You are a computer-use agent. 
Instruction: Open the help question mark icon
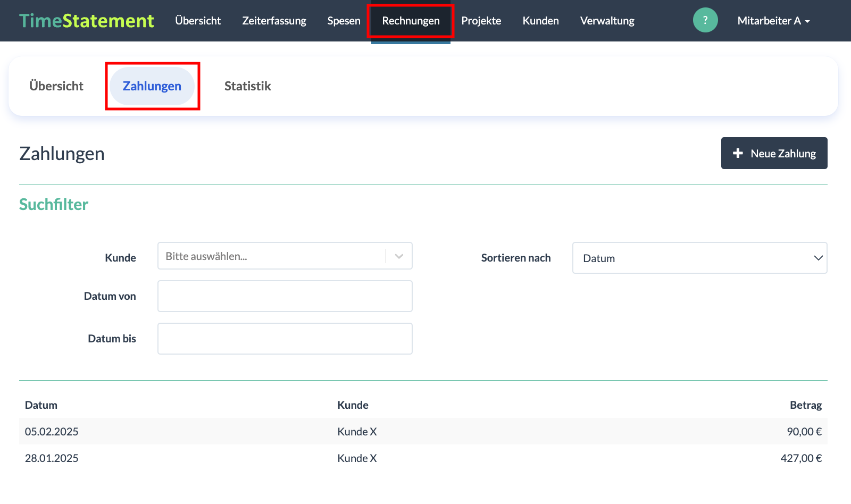point(705,21)
